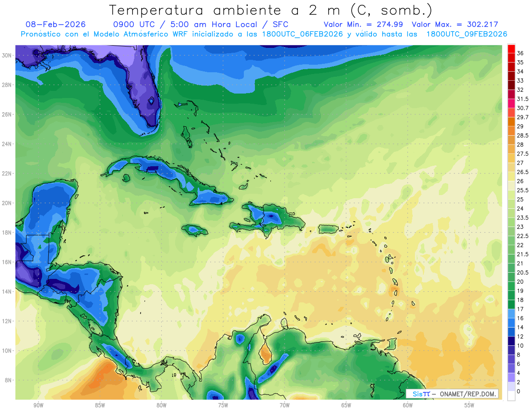This screenshot has height=411, width=532.
Task: Click the latitude label '16N'
Action: click(7, 262)
